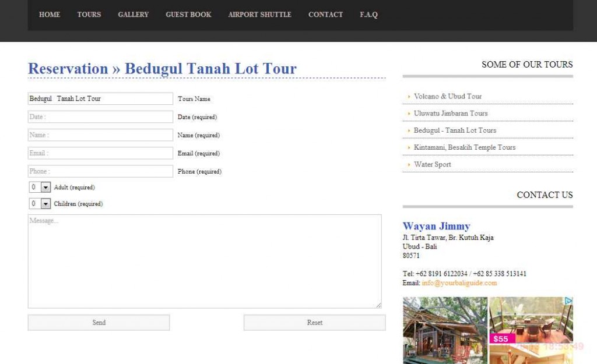Open the Gallery menu item
Viewport: 597px width, 364px height.
(x=134, y=15)
